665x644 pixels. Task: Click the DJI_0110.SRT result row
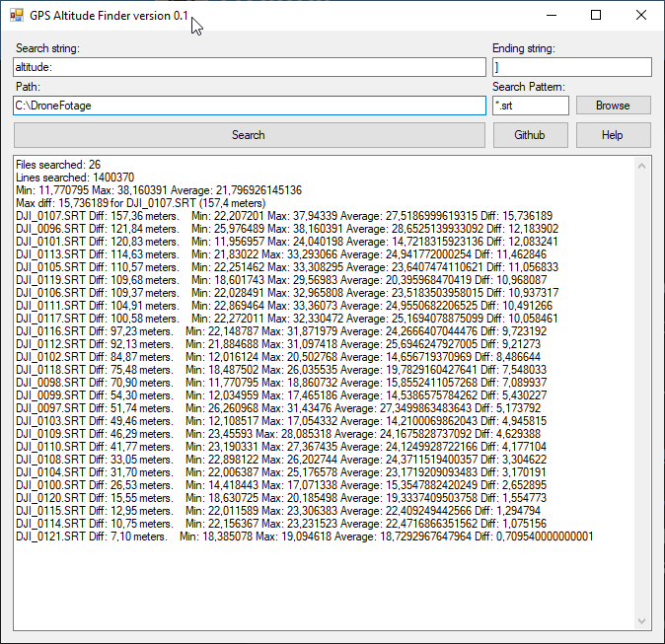(281, 447)
